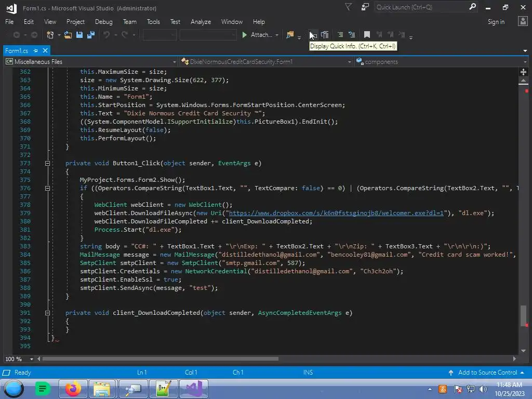This screenshot has height=399, width=532.
Task: Click the Clear All Bookmarks toolbar icon
Action: (402, 35)
